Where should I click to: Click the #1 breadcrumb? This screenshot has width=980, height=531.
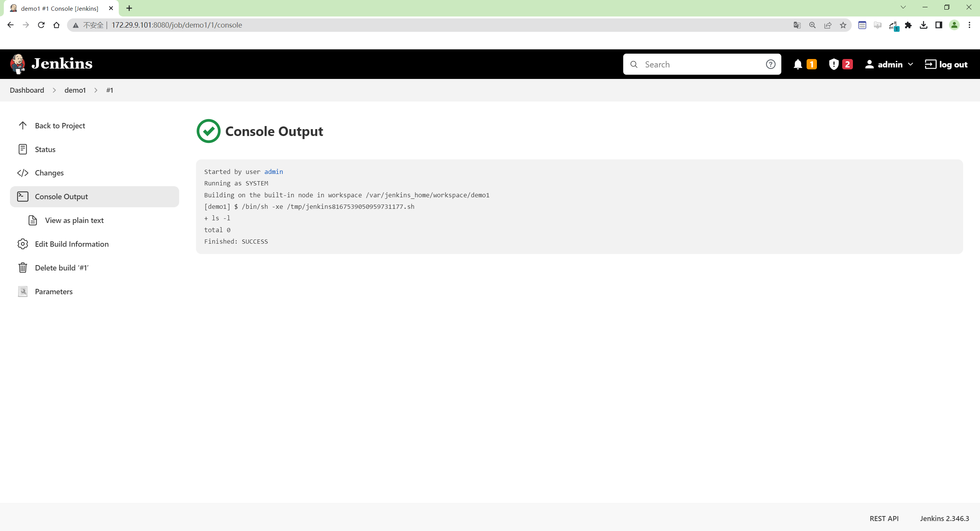tap(109, 90)
